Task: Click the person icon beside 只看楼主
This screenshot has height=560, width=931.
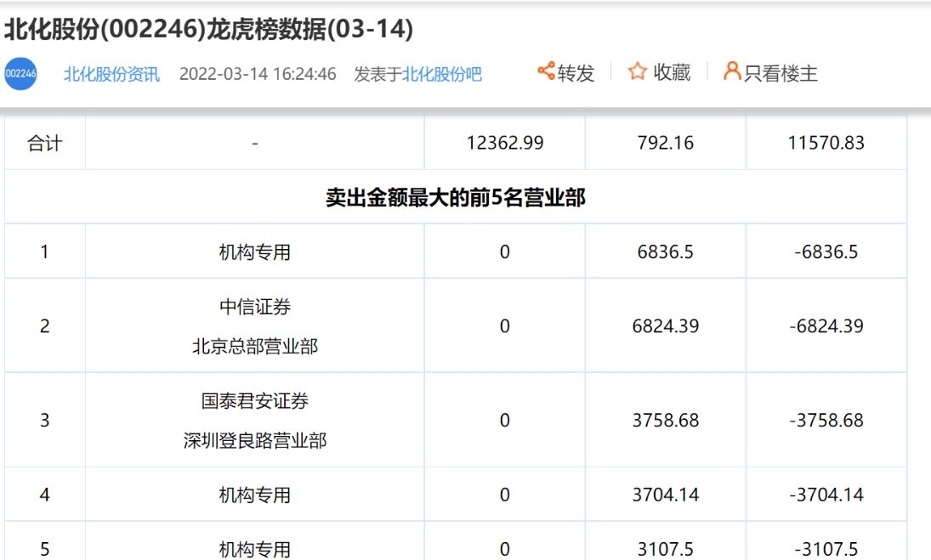Action: click(x=732, y=71)
